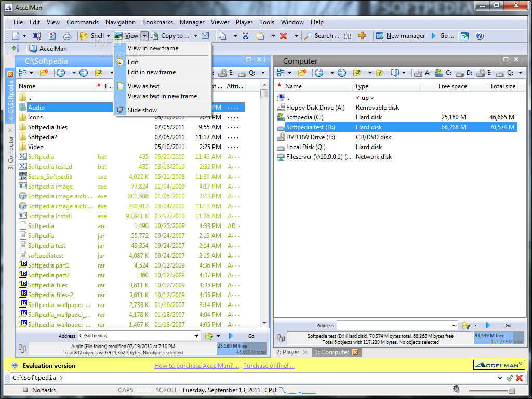
Task: Open view mode dropdown in Computer panel toolbar
Action: 289,73
